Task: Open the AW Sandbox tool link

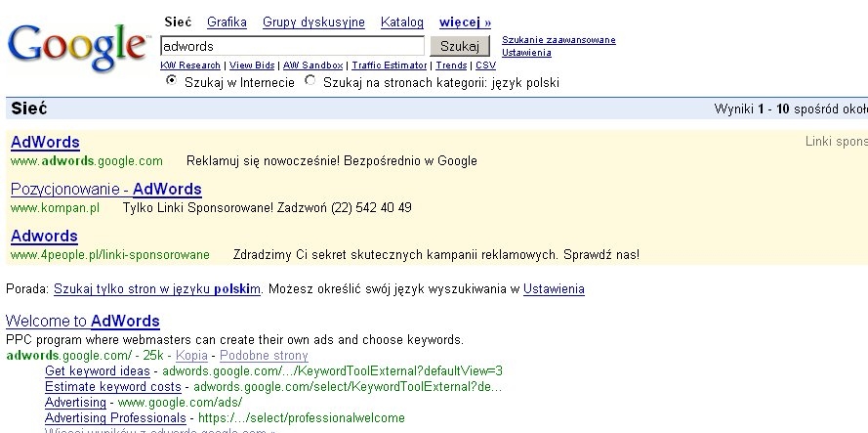Action: click(312, 65)
